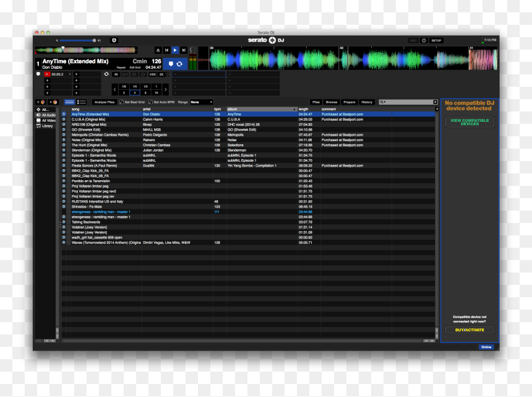Viewport: 532px width, 397px height.
Task: Select 'Talking Backwards' track row
Action: [x=248, y=222]
